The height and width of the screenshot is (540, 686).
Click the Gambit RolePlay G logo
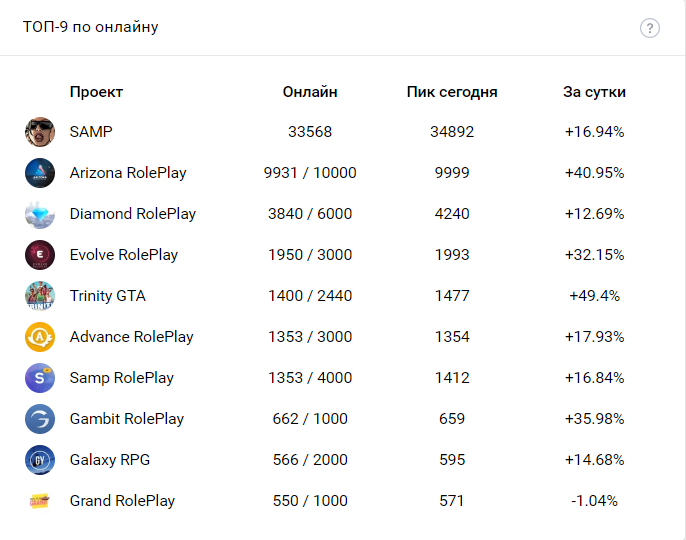pos(40,419)
